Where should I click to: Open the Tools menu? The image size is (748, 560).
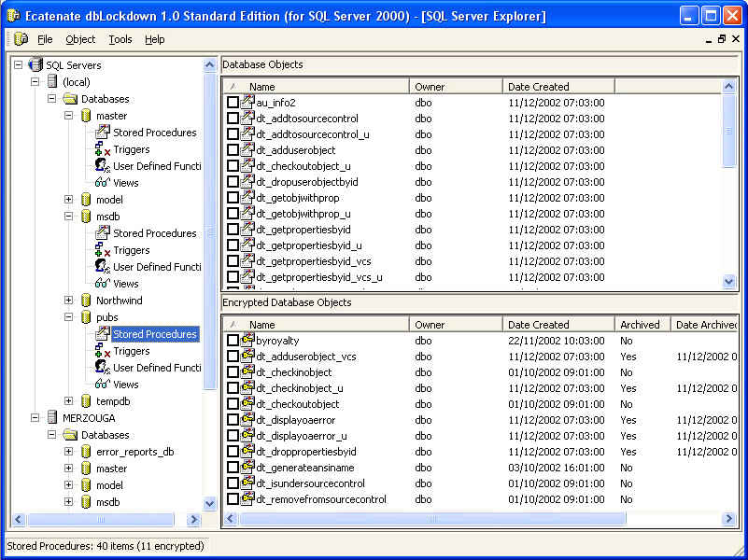pyautogui.click(x=120, y=39)
